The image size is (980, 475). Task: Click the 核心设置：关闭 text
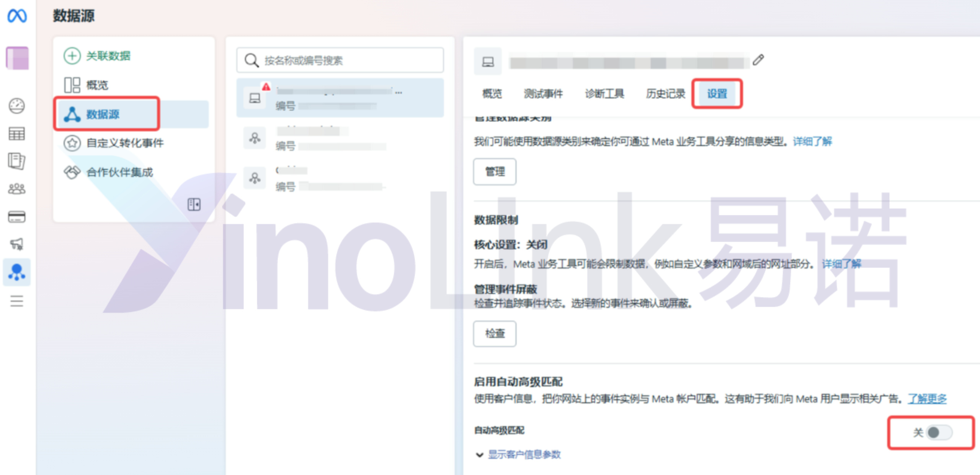click(511, 245)
